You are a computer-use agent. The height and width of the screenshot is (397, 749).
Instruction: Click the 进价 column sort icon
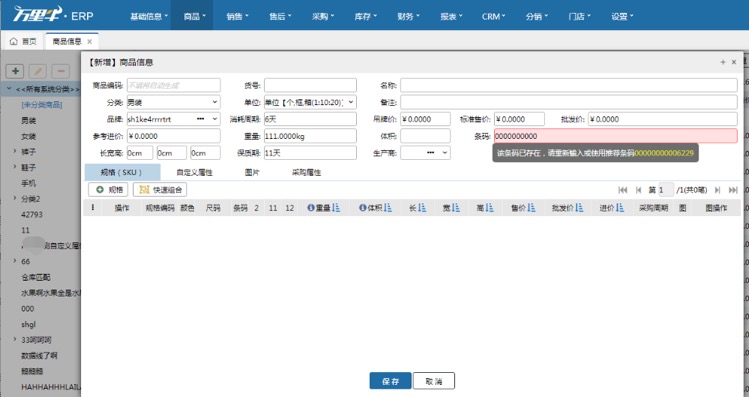[620, 208]
